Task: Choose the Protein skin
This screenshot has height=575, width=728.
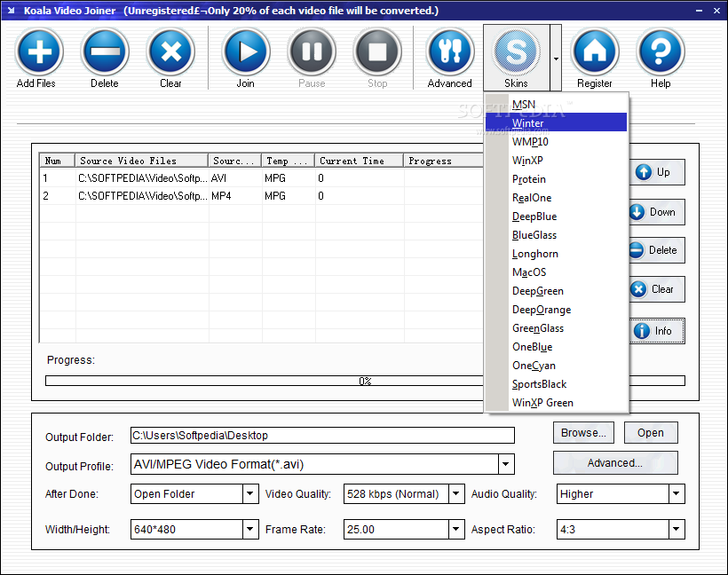Action: pyautogui.click(x=556, y=179)
